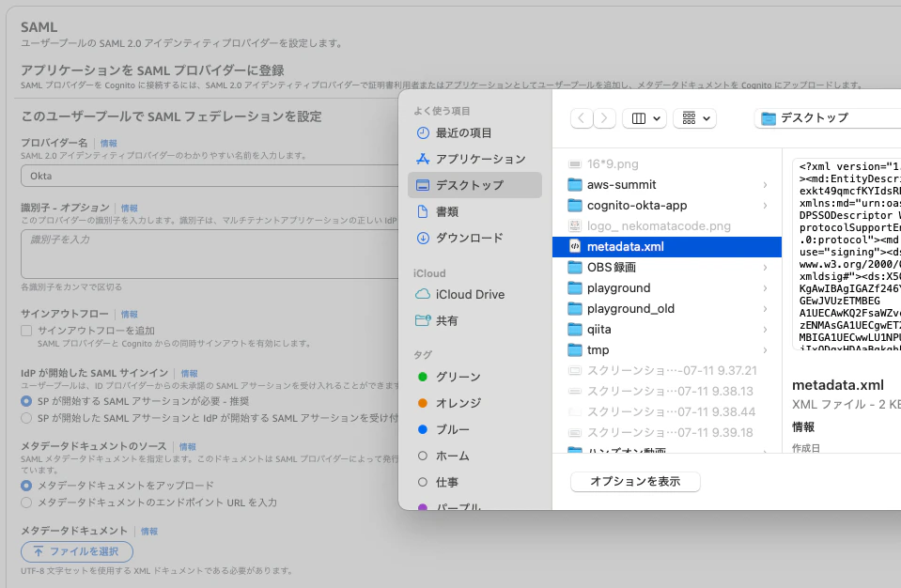The height and width of the screenshot is (588, 901).
Task: Go back using the Finder back arrow
Action: tap(581, 117)
